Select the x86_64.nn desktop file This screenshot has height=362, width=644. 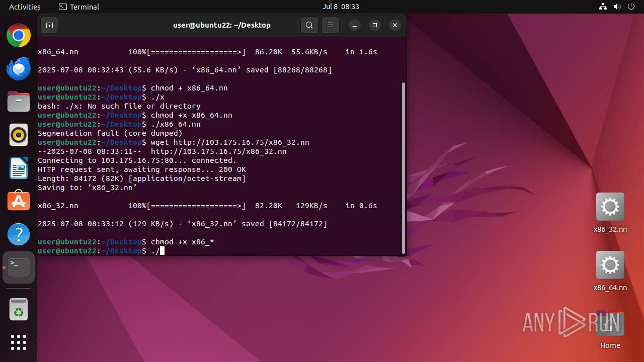pos(610,271)
